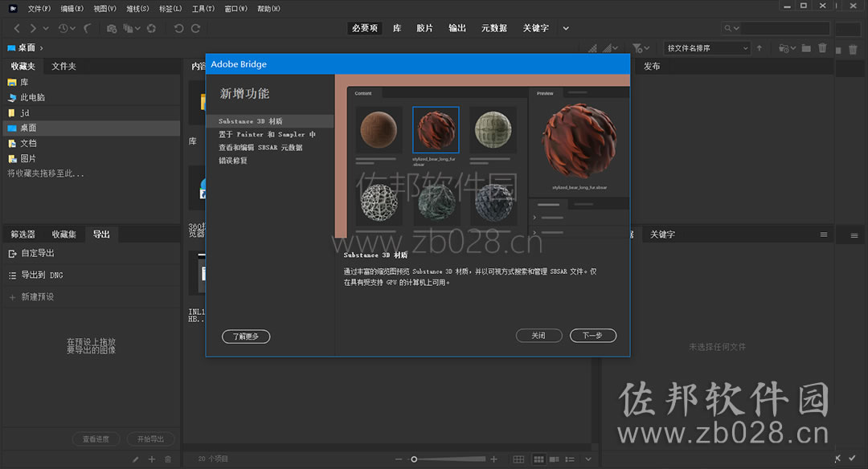The height and width of the screenshot is (469, 868).
Task: Go back with the back arrow
Action: tap(17, 28)
